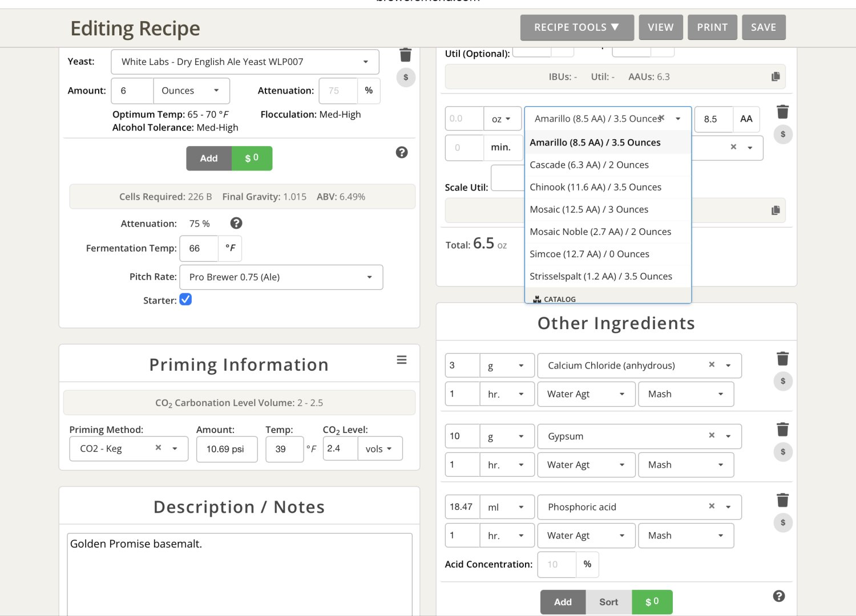This screenshot has width=856, height=616.
Task: Edit CO2 Level 2.4 field
Action: pos(341,449)
